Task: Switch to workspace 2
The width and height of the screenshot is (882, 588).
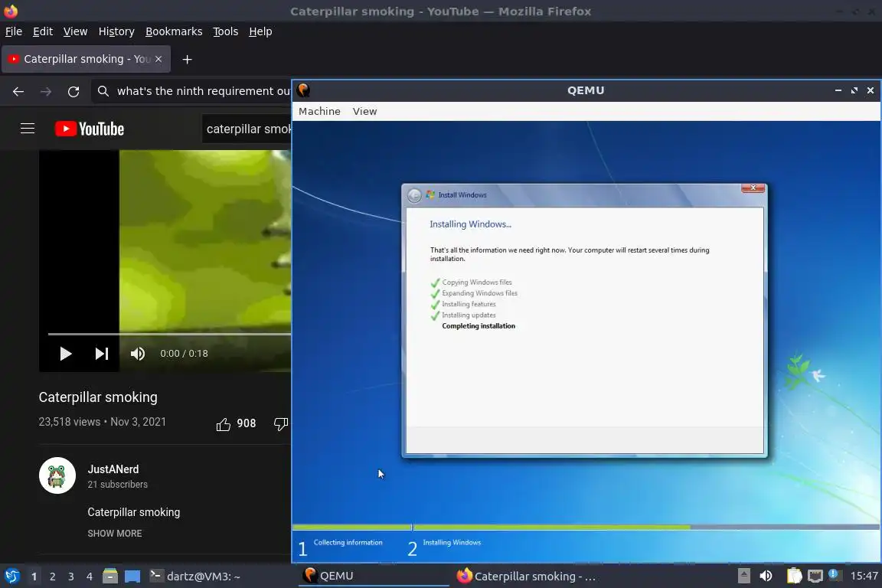Action: click(x=52, y=577)
